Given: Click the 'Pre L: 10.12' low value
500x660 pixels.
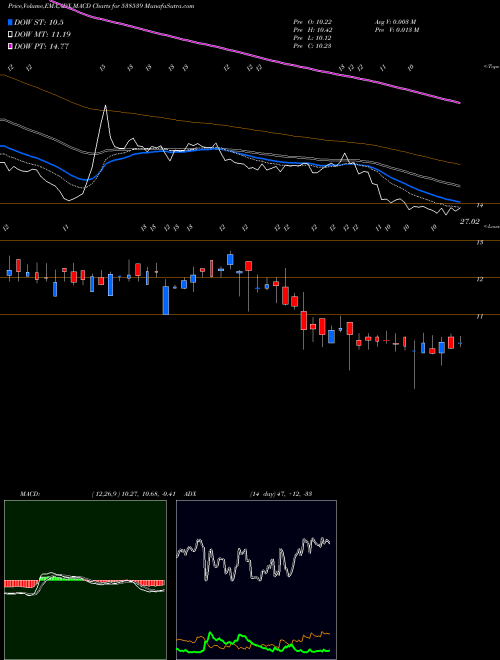Looking at the screenshot, I should [313, 38].
